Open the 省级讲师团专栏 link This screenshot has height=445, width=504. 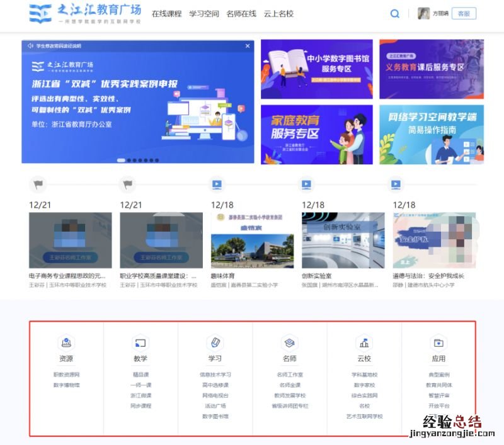click(x=290, y=406)
